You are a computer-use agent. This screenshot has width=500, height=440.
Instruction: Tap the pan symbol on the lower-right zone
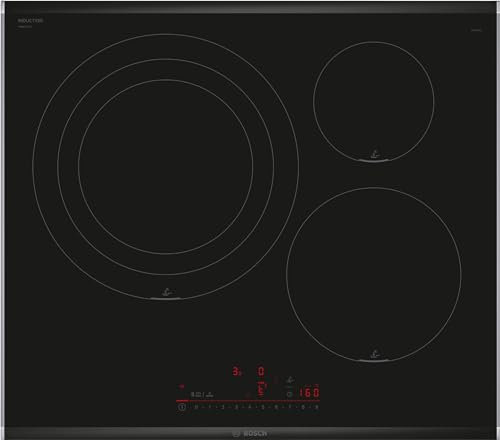pyautogui.click(x=375, y=354)
